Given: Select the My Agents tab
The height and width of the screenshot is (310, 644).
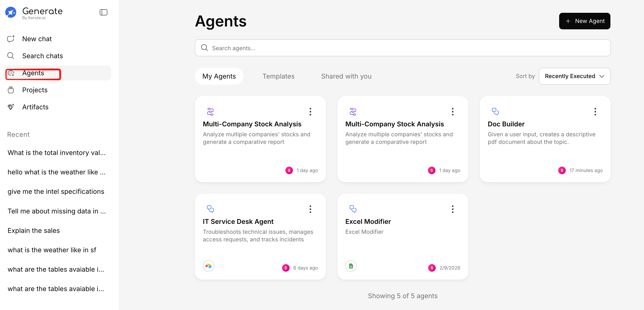Looking at the screenshot, I should [x=219, y=76].
